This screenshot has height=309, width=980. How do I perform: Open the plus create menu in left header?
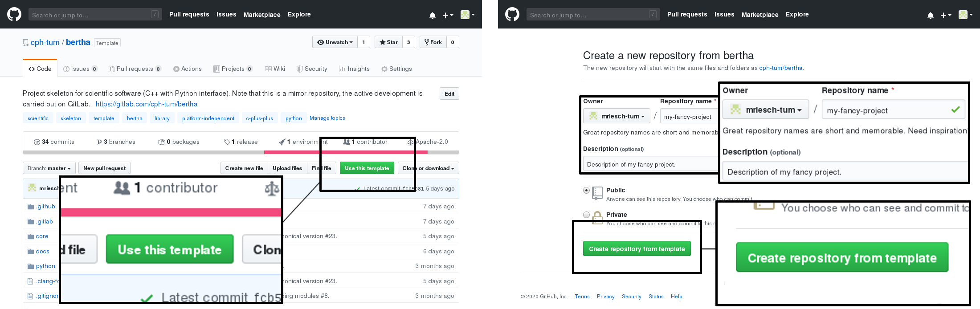click(448, 15)
